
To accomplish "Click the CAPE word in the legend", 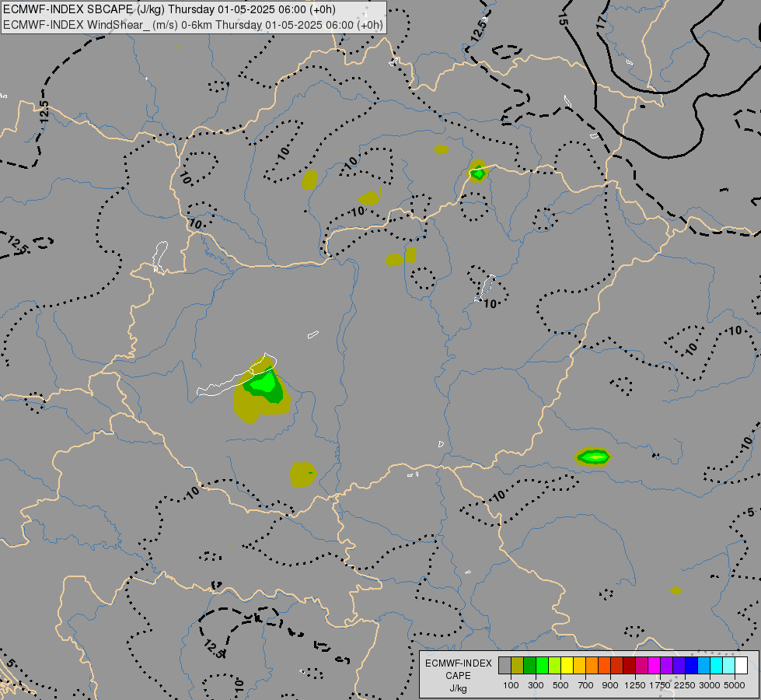I will 458,676.
